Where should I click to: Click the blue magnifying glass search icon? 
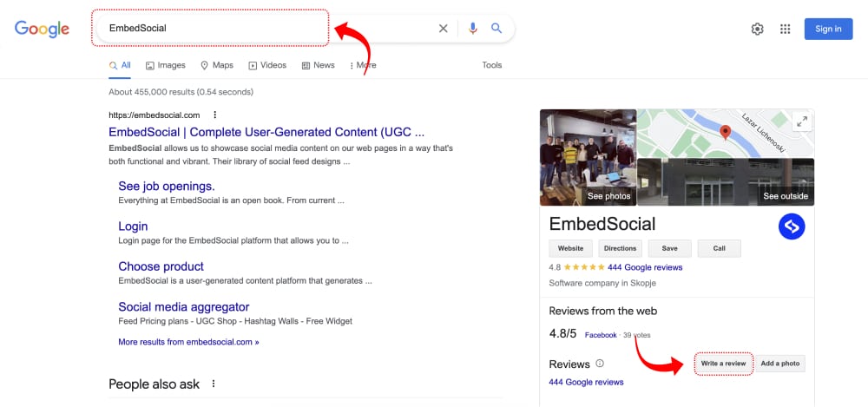click(x=496, y=29)
